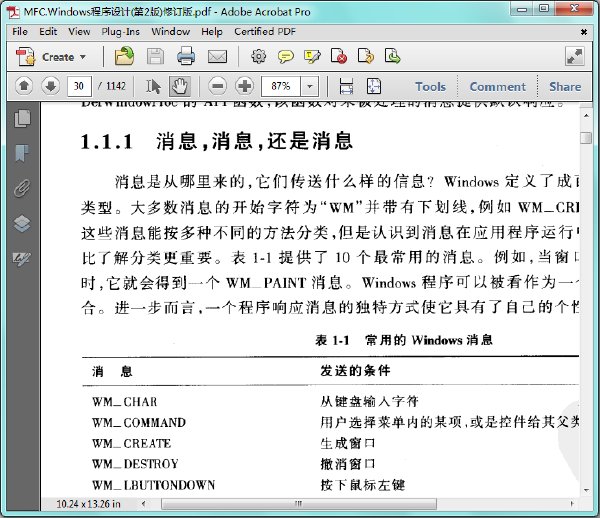Image resolution: width=600 pixels, height=518 pixels.
Task: Click the scroll left arrow
Action: tap(143, 504)
